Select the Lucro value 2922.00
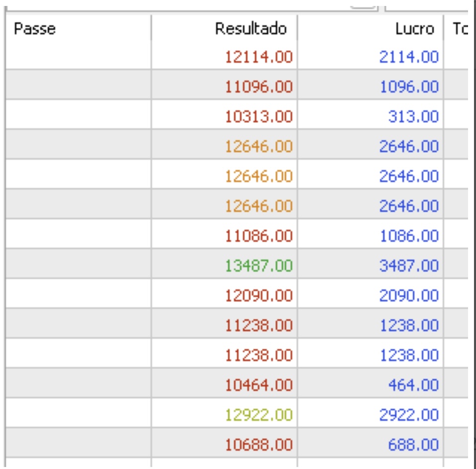The width and height of the screenshot is (476, 469). pyautogui.click(x=408, y=415)
